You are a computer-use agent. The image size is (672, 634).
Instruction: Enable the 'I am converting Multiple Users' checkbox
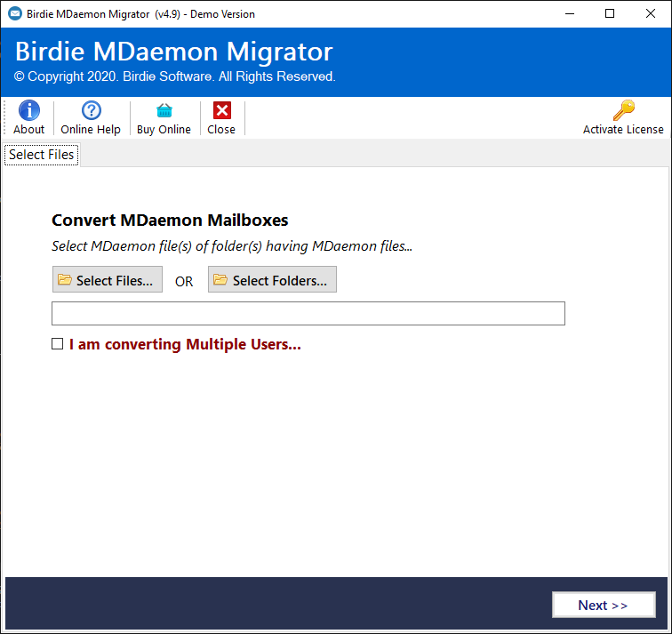[x=58, y=344]
